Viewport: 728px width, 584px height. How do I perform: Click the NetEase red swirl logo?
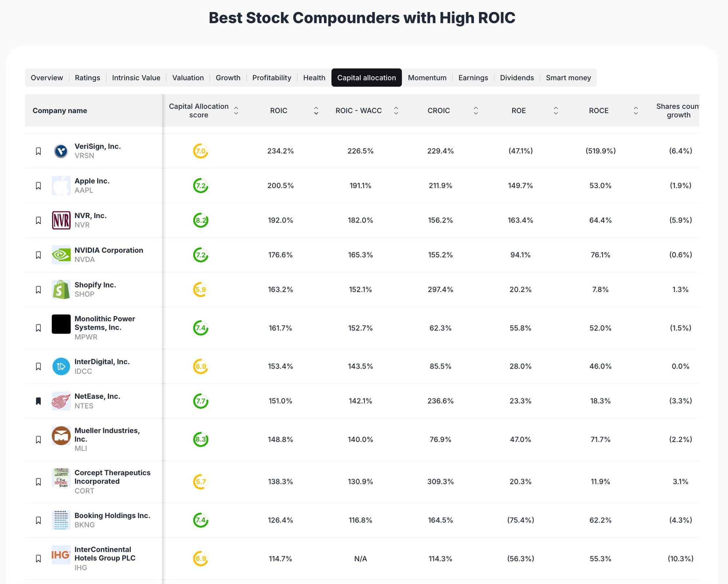61,401
